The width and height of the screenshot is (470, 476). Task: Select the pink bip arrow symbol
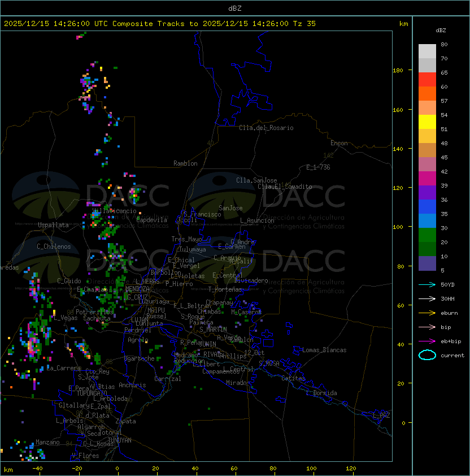(x=427, y=327)
